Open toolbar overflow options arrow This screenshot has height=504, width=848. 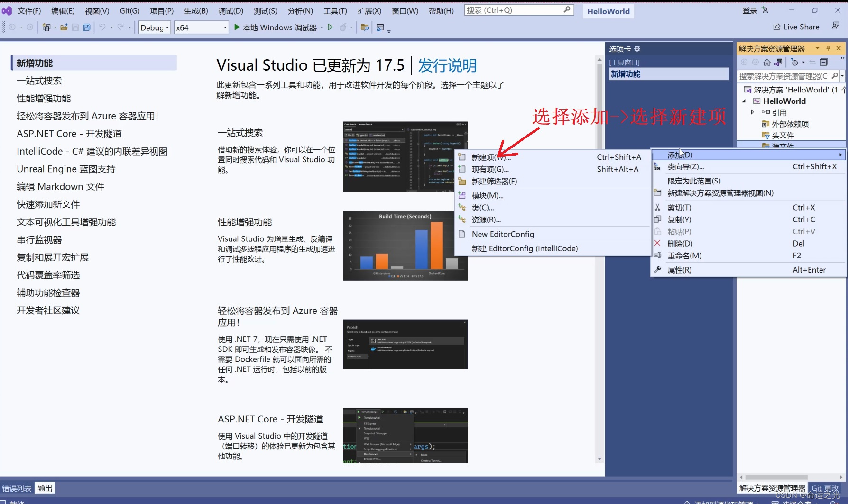click(x=389, y=31)
